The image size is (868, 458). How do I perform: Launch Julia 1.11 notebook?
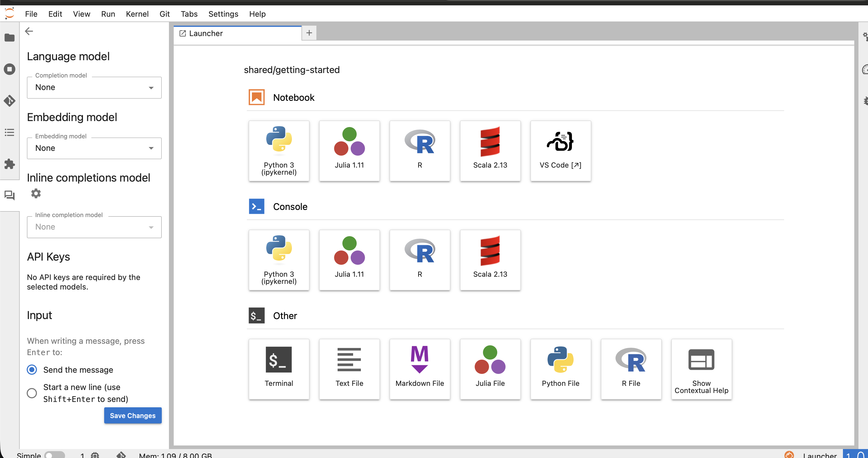point(349,151)
